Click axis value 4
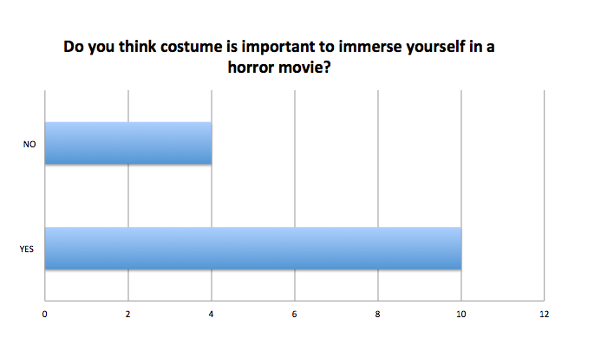This screenshot has width=594, height=364. click(x=211, y=315)
